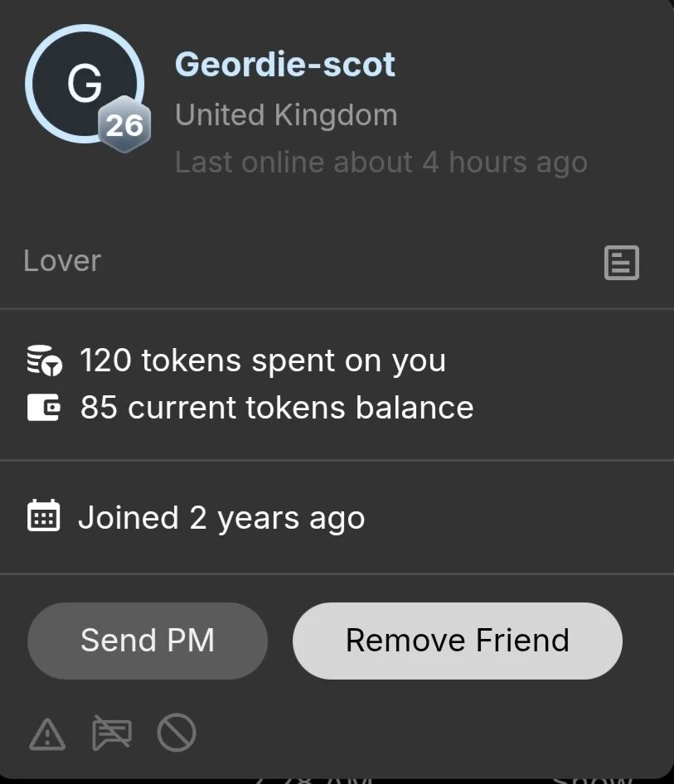674x784 pixels.
Task: Click the Last online about 4 hours ago text
Action: click(x=381, y=162)
